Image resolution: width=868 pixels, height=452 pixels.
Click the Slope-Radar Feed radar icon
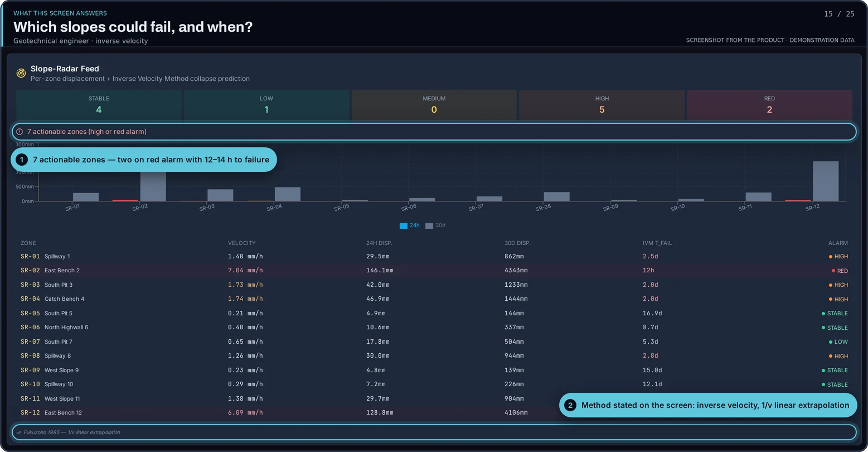point(21,73)
